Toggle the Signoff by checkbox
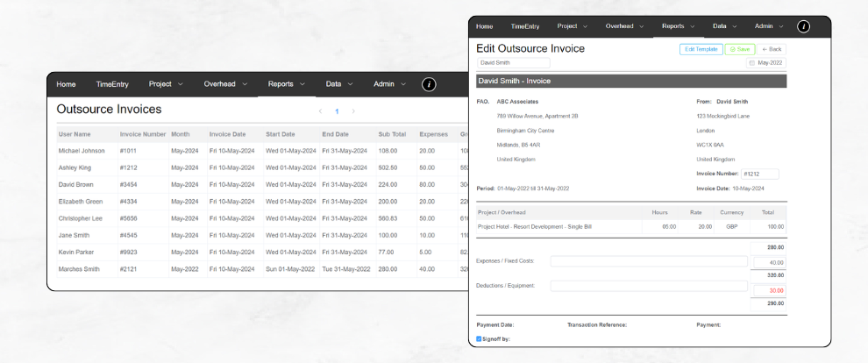This screenshot has height=363, width=868. point(480,338)
